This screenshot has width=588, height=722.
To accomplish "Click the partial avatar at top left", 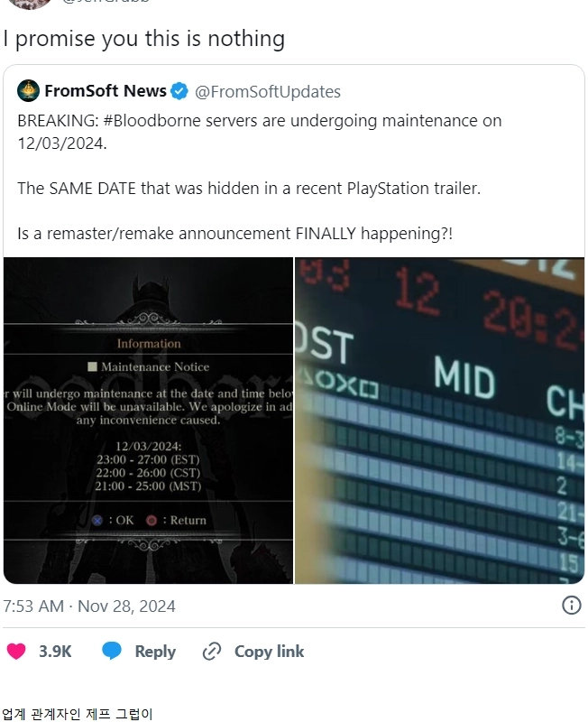I will coord(30,5).
